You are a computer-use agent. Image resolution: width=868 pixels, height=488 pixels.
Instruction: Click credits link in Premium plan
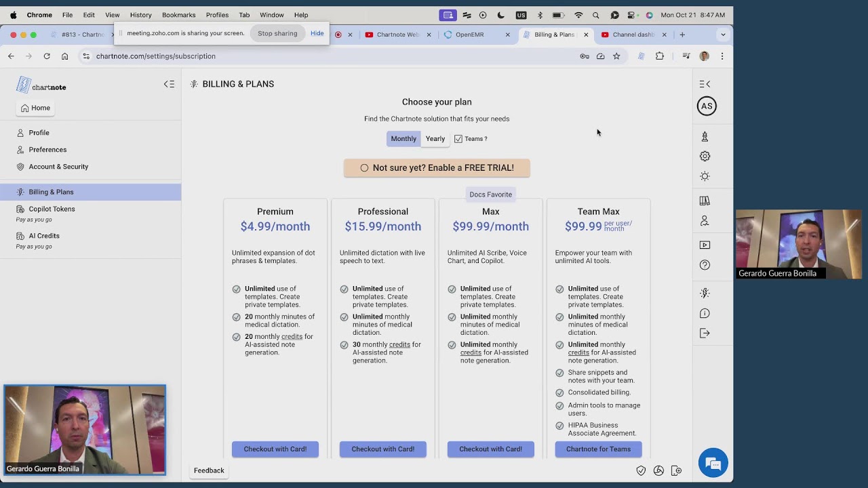(x=292, y=337)
